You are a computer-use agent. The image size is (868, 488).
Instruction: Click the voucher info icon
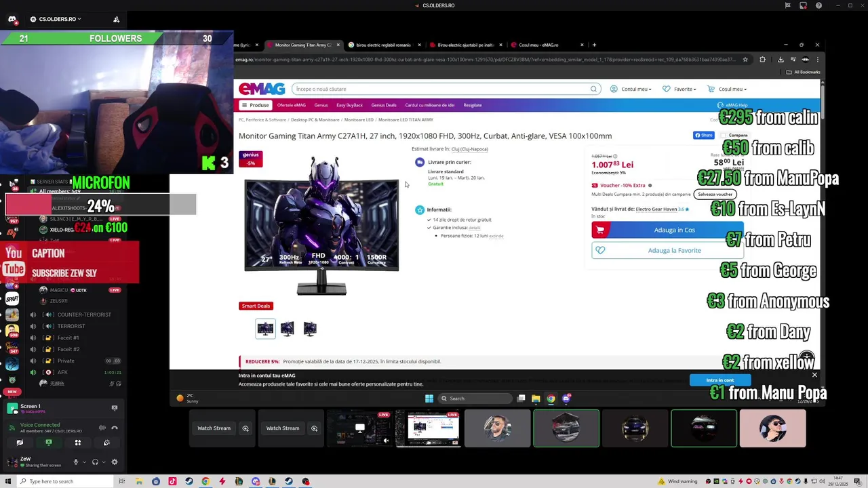[650, 185]
